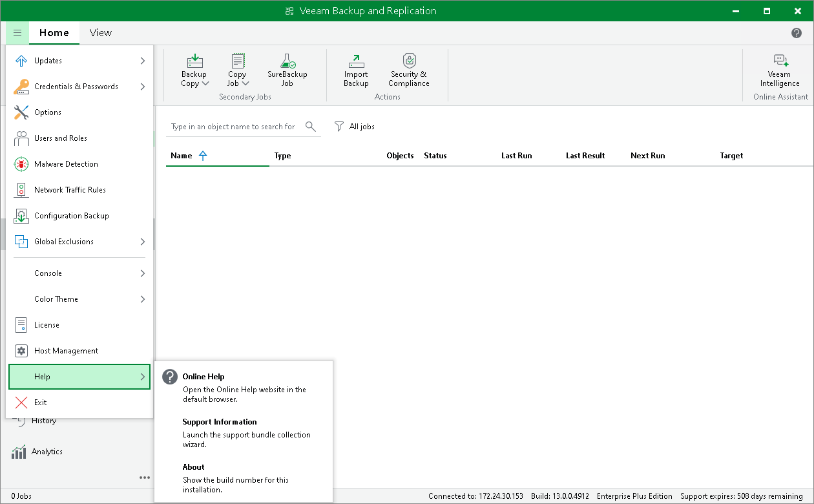Image resolution: width=814 pixels, height=504 pixels.
Task: Click the Configuration Backup icon
Action: pos(21,216)
